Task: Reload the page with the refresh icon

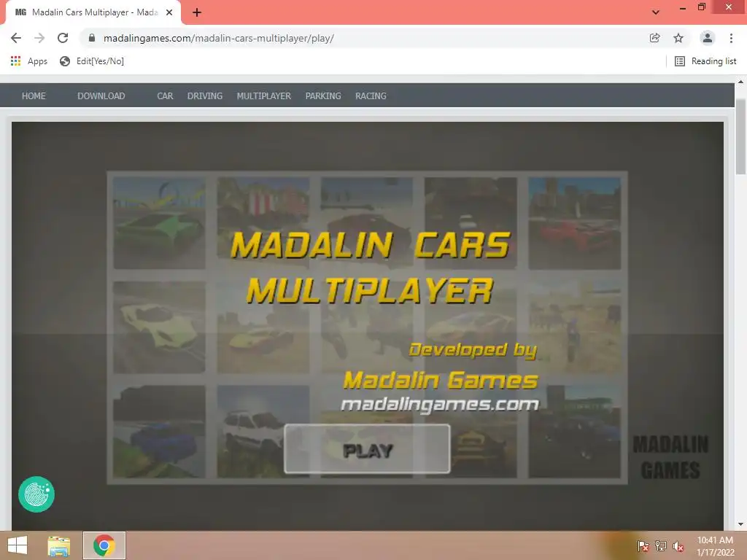Action: pos(63,38)
